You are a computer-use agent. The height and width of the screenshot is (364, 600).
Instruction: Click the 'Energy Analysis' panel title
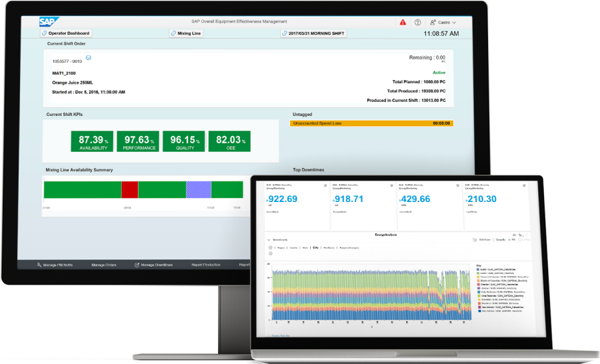(x=386, y=235)
